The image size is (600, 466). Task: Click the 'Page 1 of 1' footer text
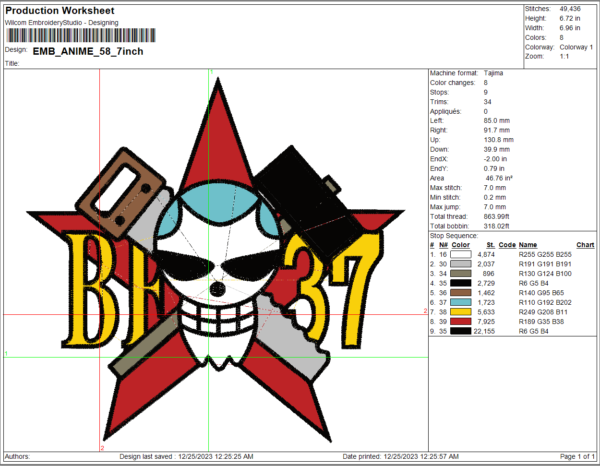click(577, 456)
